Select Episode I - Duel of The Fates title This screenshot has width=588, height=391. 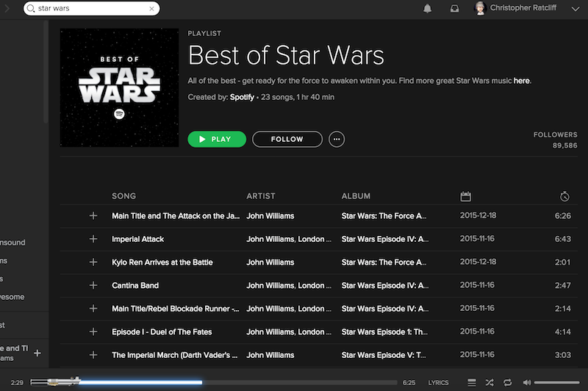pyautogui.click(x=162, y=332)
